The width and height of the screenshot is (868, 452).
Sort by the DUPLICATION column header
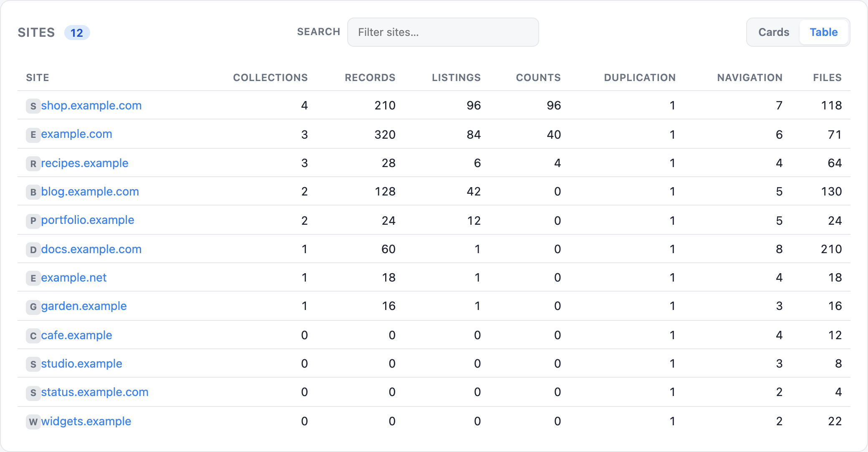coord(640,78)
